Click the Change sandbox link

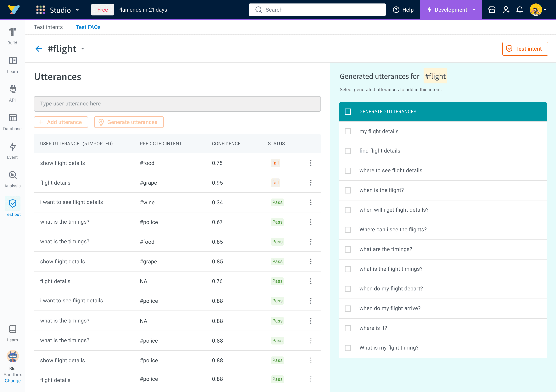tap(13, 381)
